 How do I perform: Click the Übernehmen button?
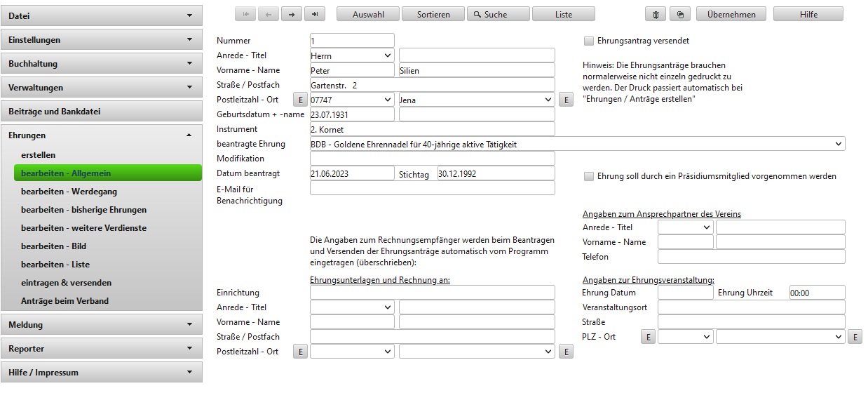point(731,14)
